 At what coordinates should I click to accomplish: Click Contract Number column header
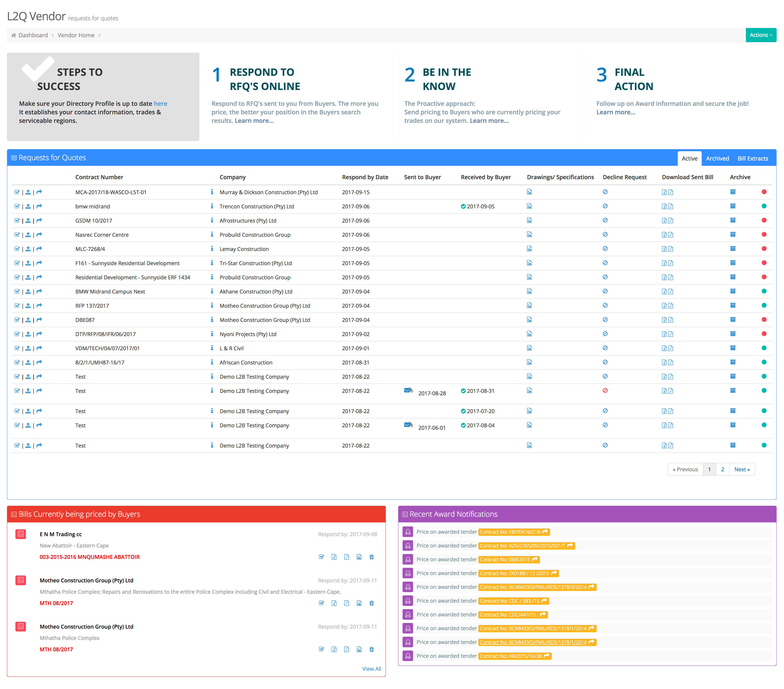pos(99,177)
